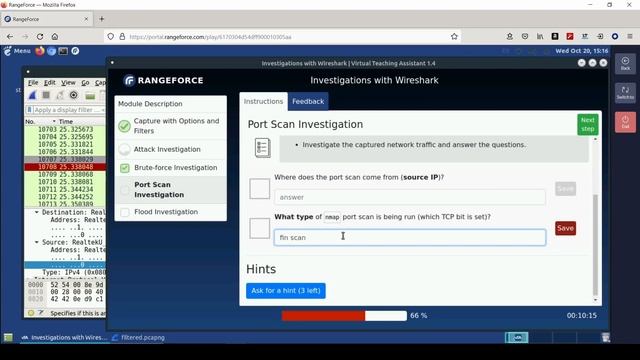Open the Wireshark View menu
The height and width of the screenshot is (360, 640).
click(68, 82)
